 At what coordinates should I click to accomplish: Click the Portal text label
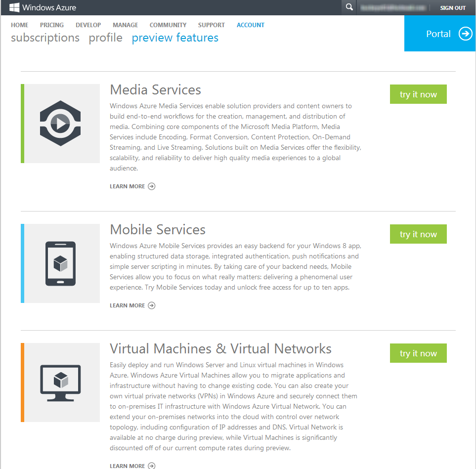pos(438,34)
